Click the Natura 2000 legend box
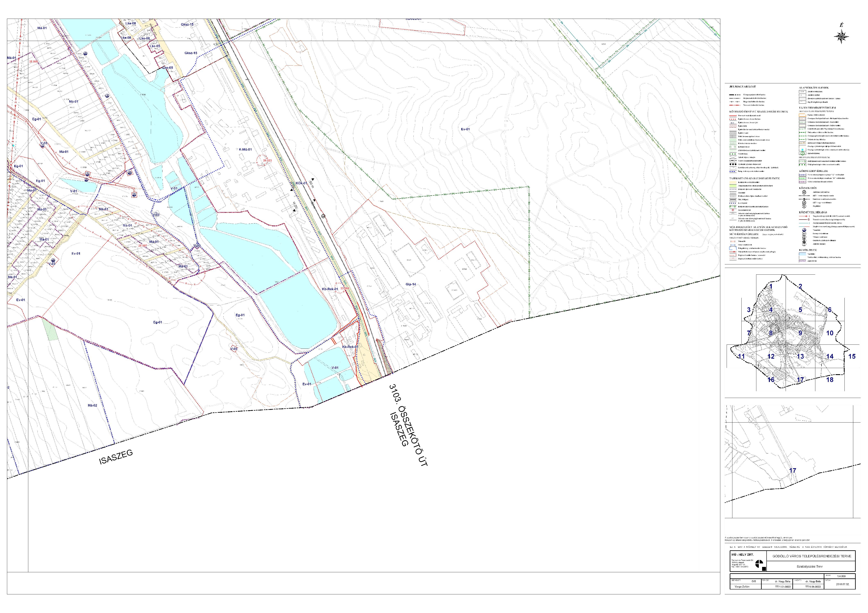Screen dimensions: 868x613 [803, 115]
